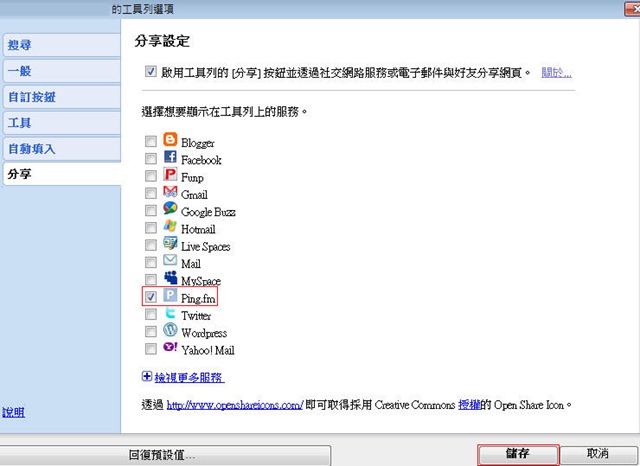
Task: Click the Wordpress label text
Action: [204, 333]
